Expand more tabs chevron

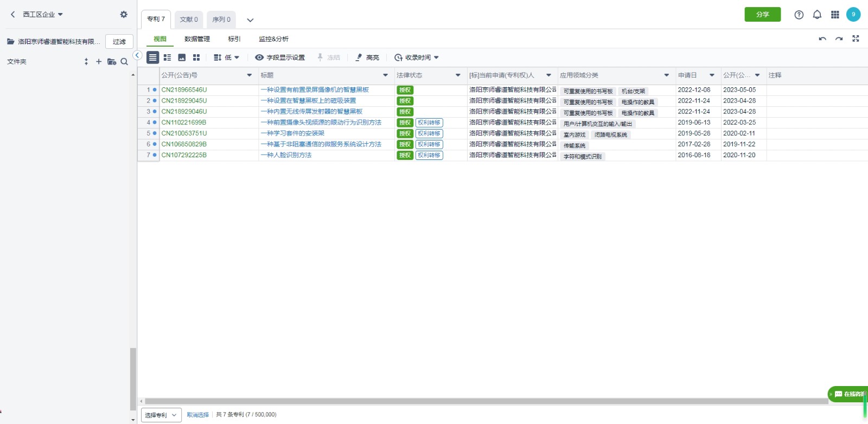[x=250, y=20]
